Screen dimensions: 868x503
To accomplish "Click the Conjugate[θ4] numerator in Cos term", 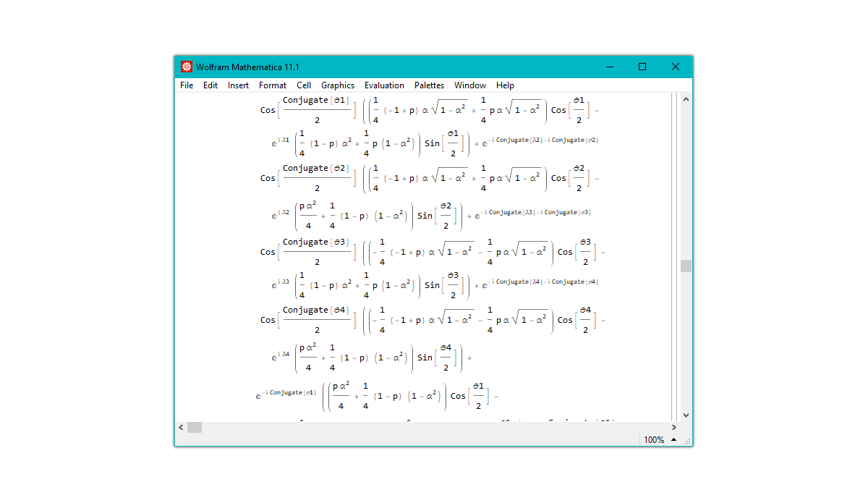I will [316, 310].
